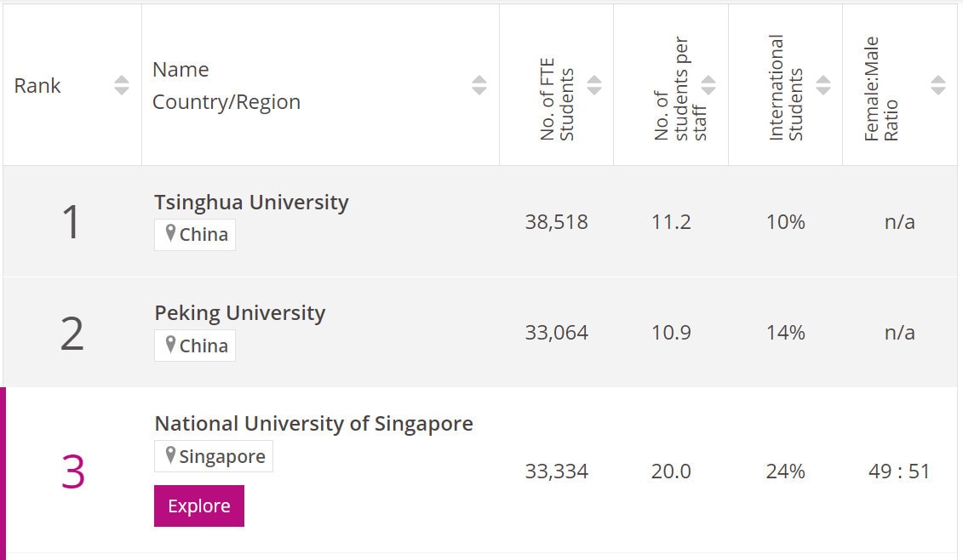Click location pin in Peking's China tag
This screenshot has width=963, height=560.
(x=170, y=345)
